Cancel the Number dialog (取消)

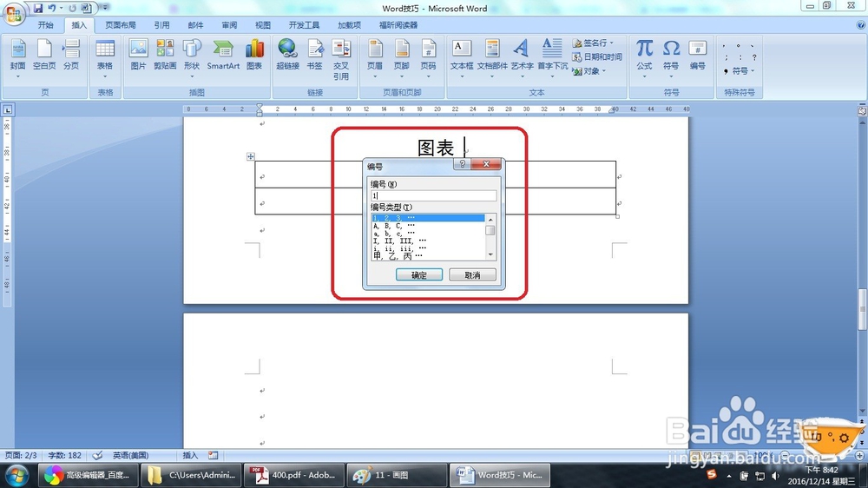(x=472, y=274)
